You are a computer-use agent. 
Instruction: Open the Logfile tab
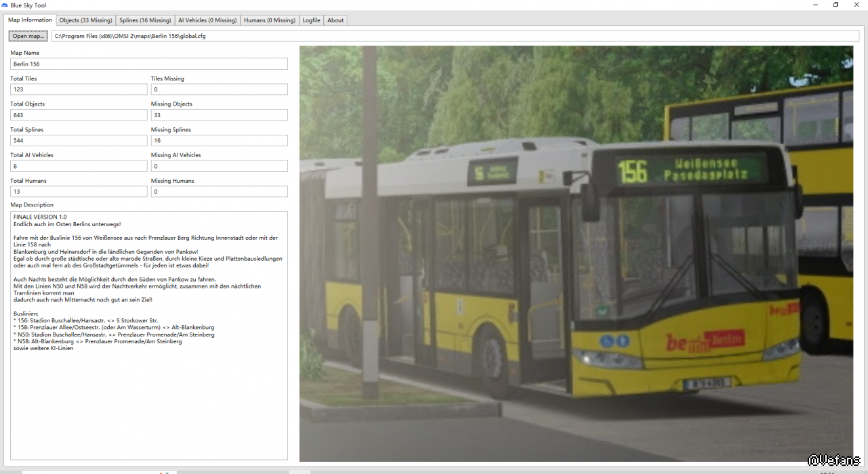pyautogui.click(x=311, y=20)
